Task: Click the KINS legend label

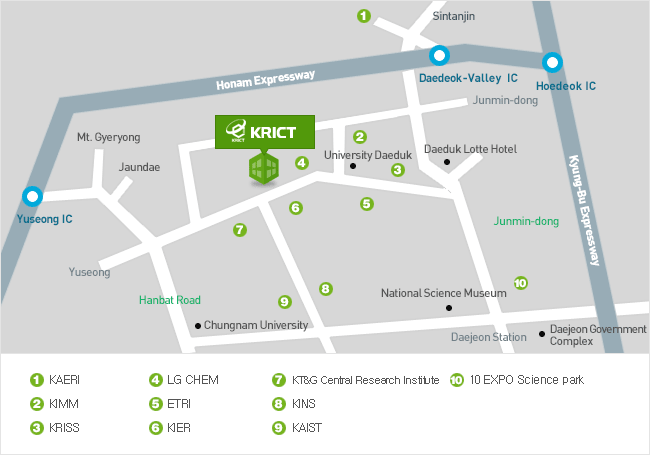Action: [303, 404]
